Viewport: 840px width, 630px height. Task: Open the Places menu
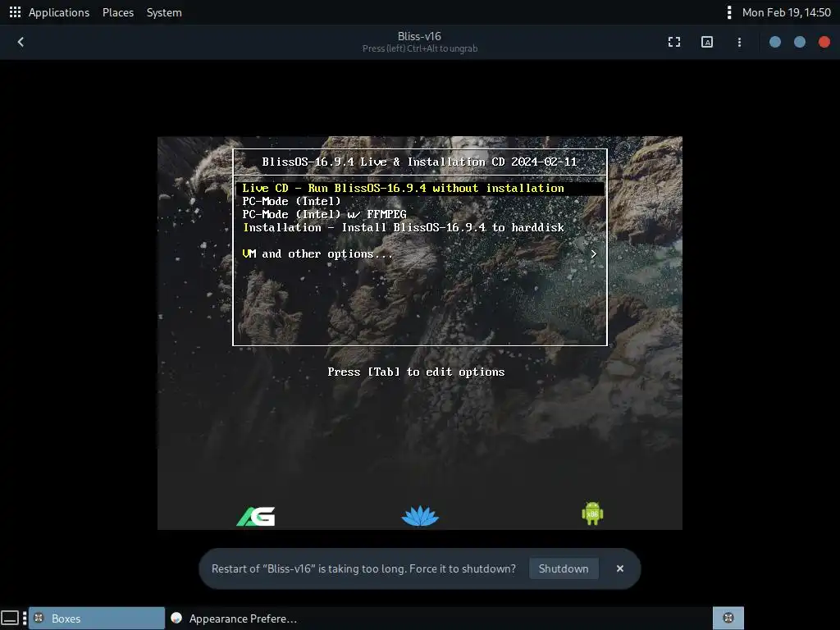pos(118,12)
